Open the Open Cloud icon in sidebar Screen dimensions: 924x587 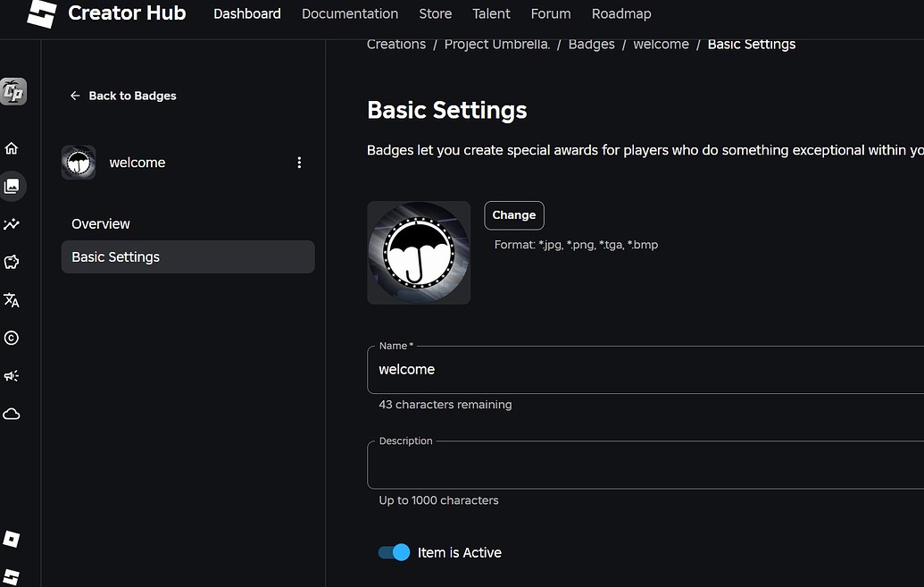pyautogui.click(x=12, y=414)
